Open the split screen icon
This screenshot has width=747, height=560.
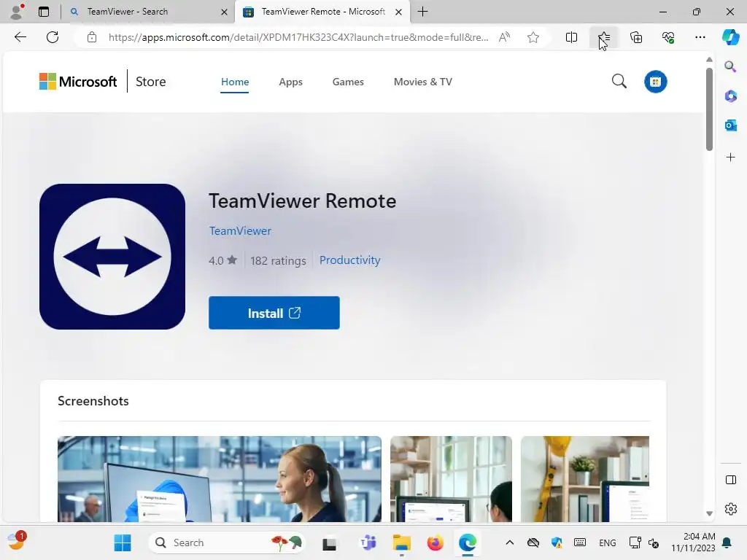571,37
